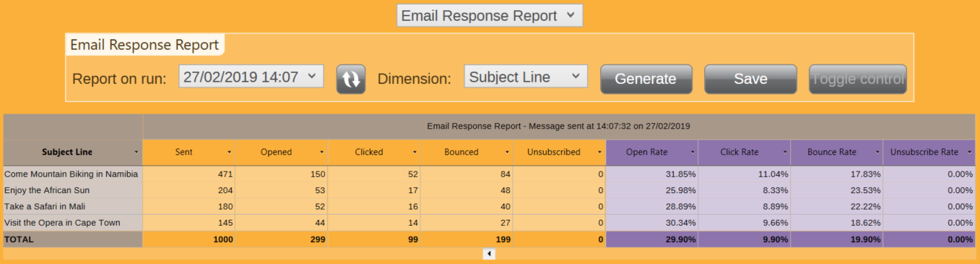Click the Save button
980x264 pixels.
[750, 79]
